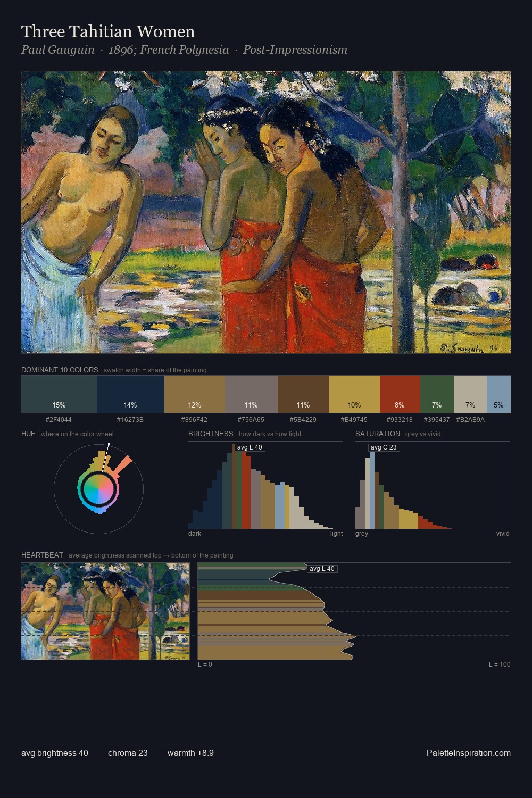This screenshot has width=532, height=798.
Task: Click 'how dark vs how light' caption
Action: coord(270,434)
